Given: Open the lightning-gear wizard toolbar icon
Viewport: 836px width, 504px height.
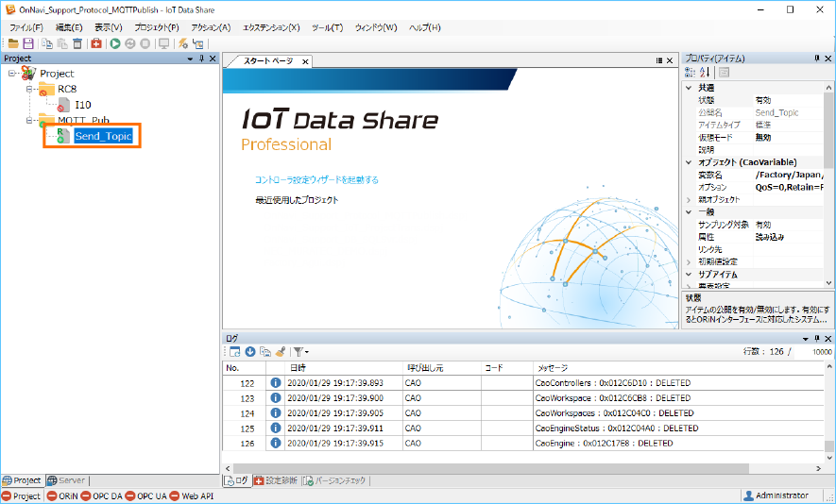Looking at the screenshot, I should [x=183, y=43].
